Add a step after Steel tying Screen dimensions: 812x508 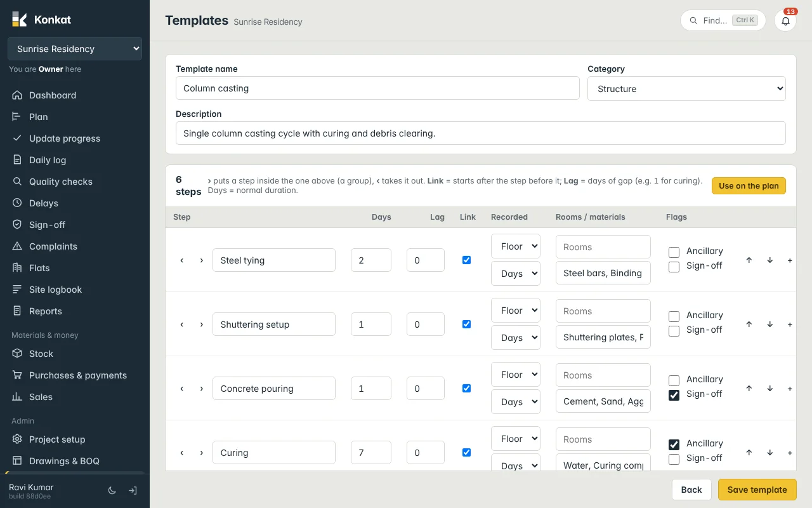coord(790,260)
